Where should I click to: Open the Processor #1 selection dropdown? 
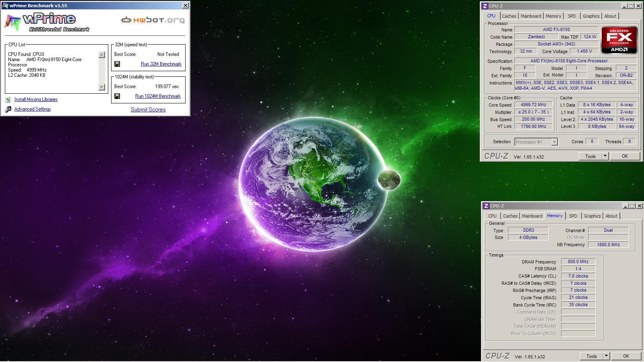[554, 142]
